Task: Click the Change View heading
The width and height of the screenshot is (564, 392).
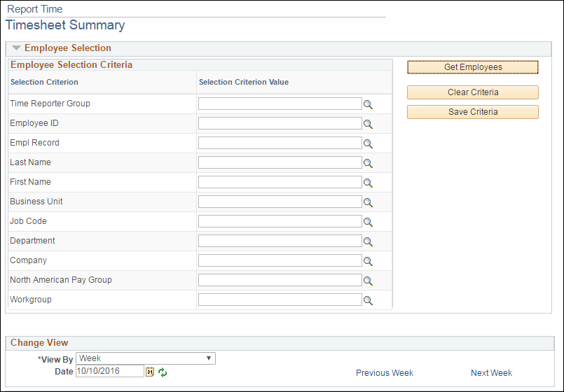Action: [x=39, y=342]
